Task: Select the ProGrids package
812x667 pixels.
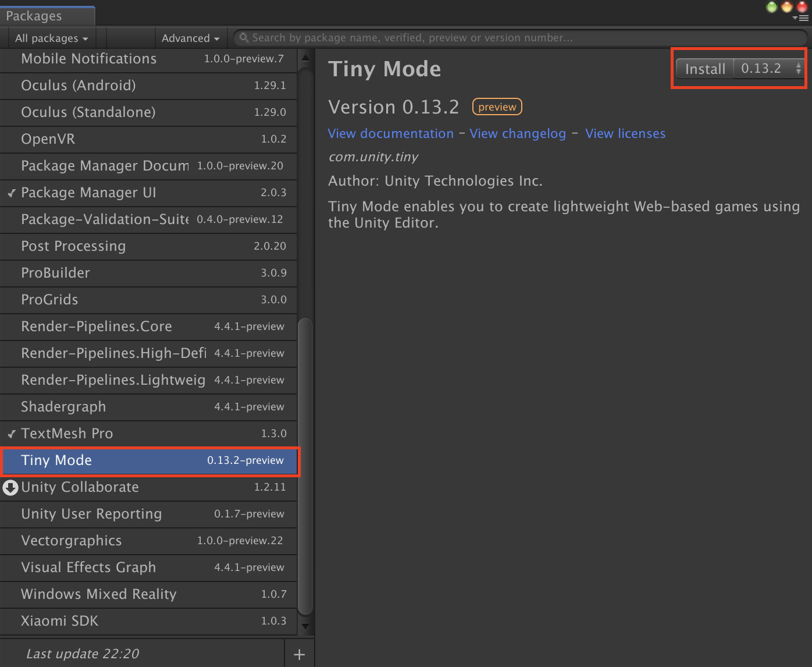Action: [148, 300]
